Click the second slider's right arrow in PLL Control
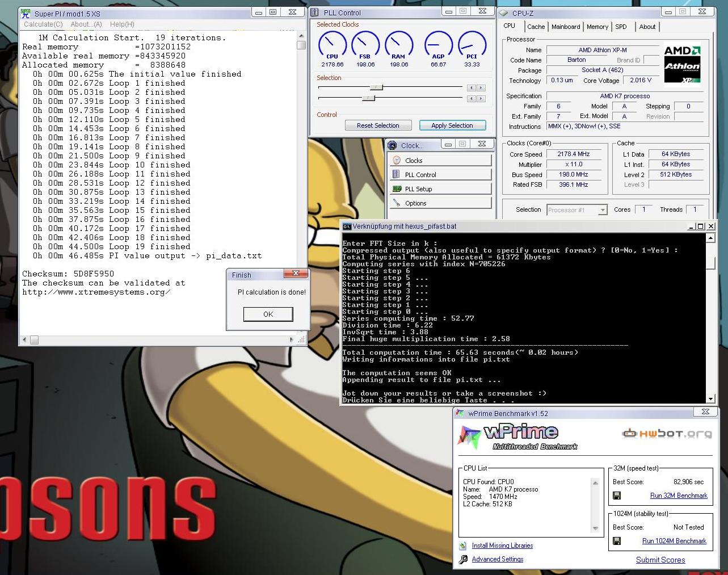Screen dimensions: 728x575 [x=481, y=99]
